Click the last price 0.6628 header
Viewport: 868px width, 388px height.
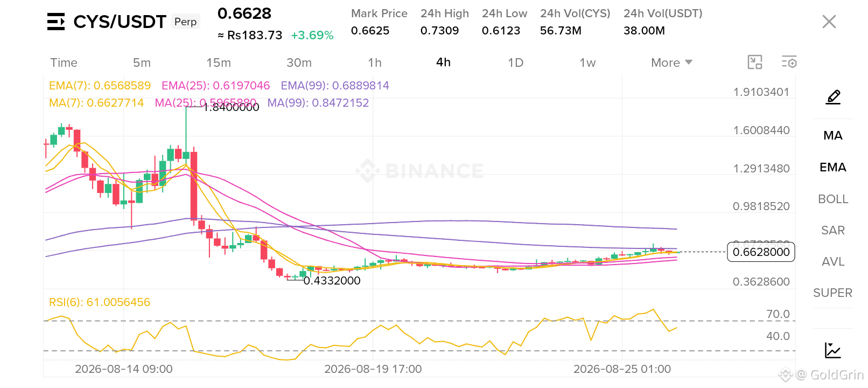(244, 13)
